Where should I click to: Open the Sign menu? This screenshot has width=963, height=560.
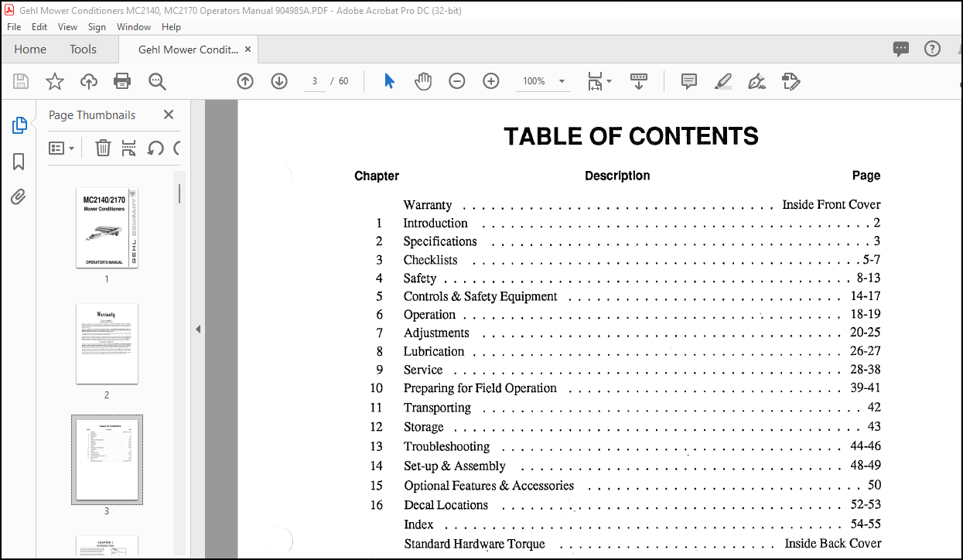[x=97, y=26]
